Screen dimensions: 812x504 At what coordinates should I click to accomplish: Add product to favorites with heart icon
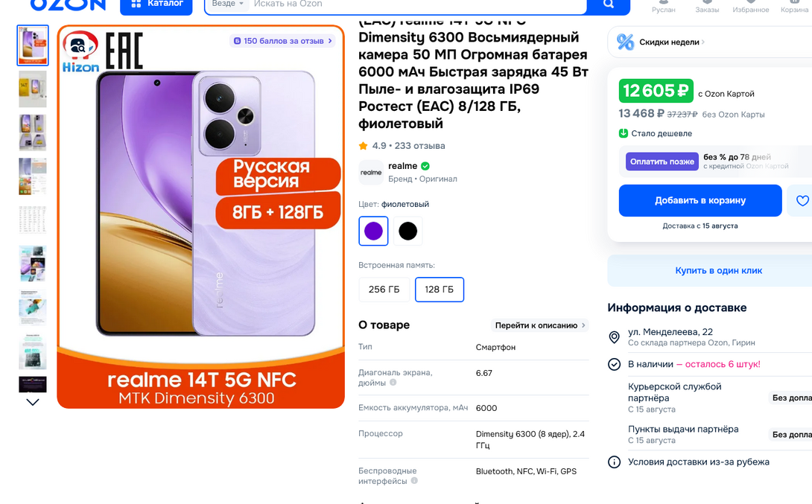tap(802, 201)
